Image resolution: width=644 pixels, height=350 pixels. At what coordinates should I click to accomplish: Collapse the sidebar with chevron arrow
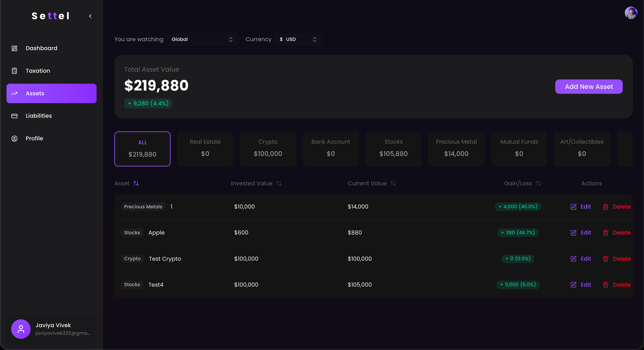[x=90, y=16]
